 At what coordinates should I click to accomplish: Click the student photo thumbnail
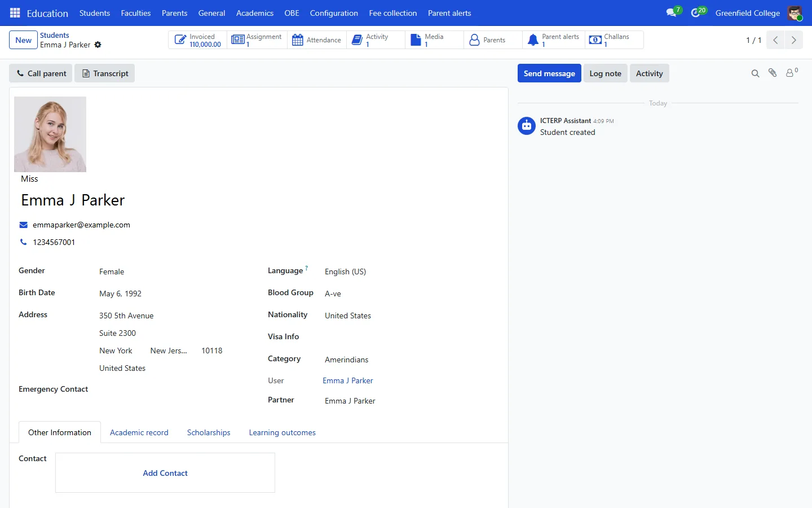coord(50,134)
